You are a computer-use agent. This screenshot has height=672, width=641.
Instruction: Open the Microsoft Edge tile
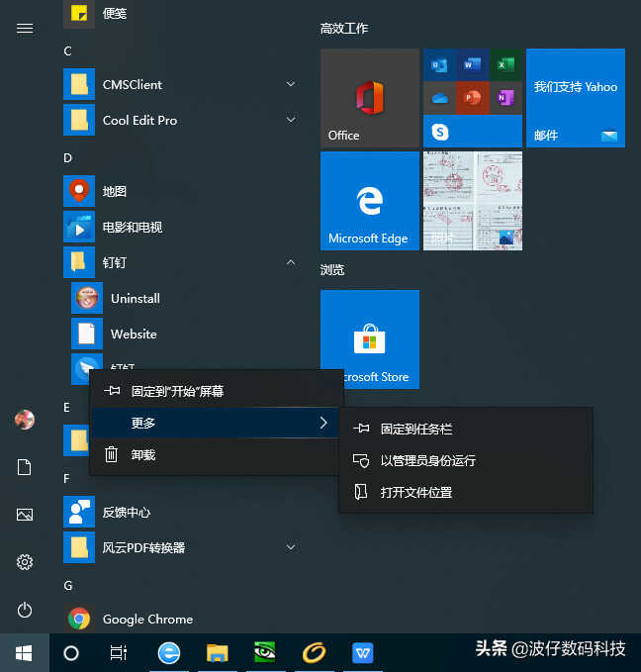[x=370, y=201]
